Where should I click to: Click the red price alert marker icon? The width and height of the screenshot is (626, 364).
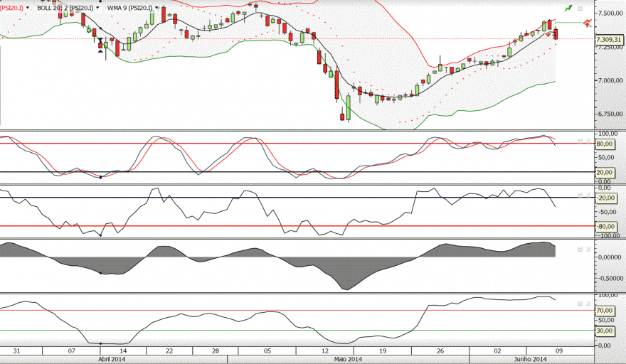click(x=587, y=23)
